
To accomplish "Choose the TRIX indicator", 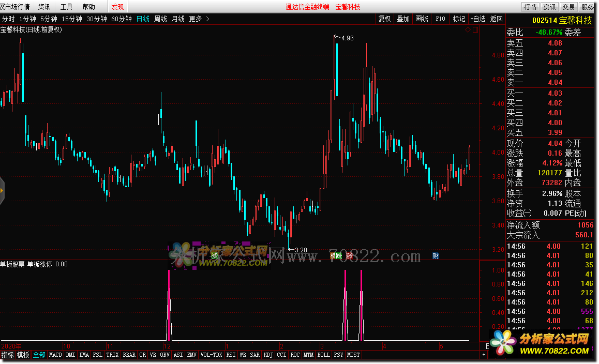I will (112, 355).
